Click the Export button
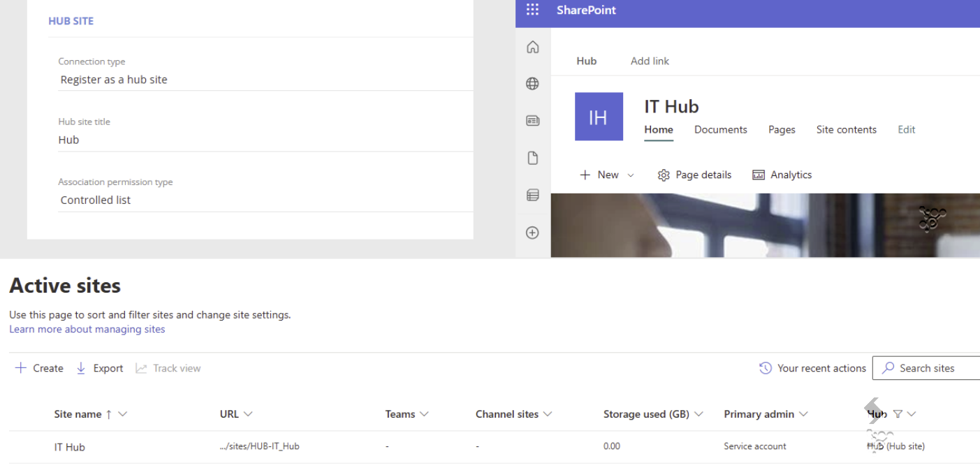 click(x=99, y=368)
